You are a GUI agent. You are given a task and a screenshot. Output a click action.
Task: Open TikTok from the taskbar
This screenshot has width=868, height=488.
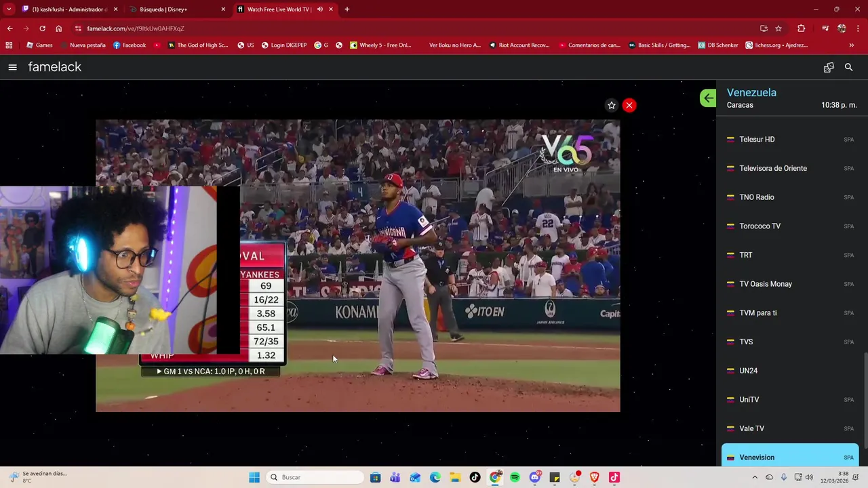click(x=475, y=477)
